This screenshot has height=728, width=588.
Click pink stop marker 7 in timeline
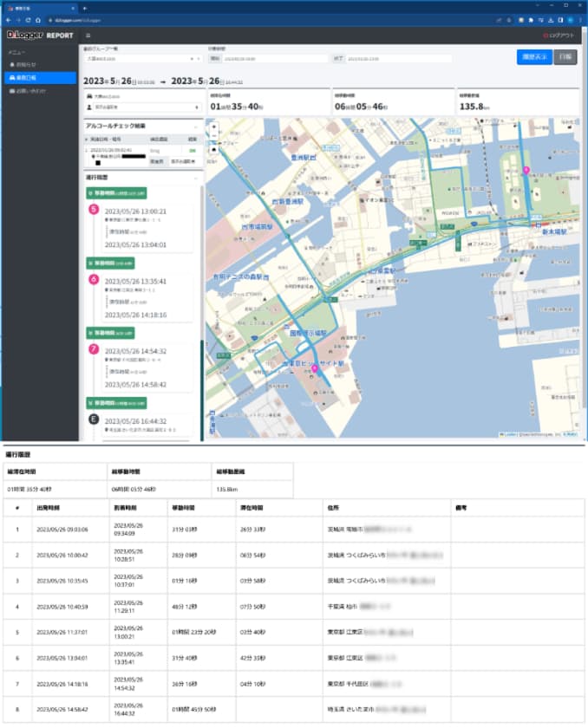pos(94,348)
